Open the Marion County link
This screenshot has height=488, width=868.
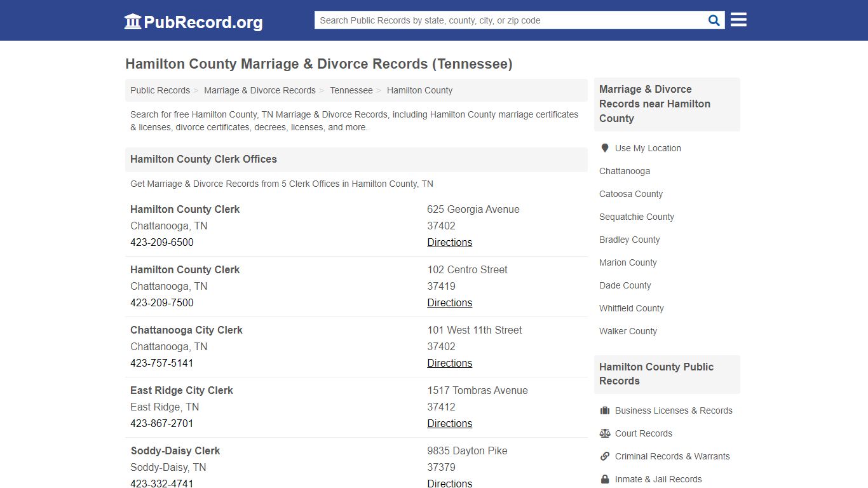[x=628, y=262]
